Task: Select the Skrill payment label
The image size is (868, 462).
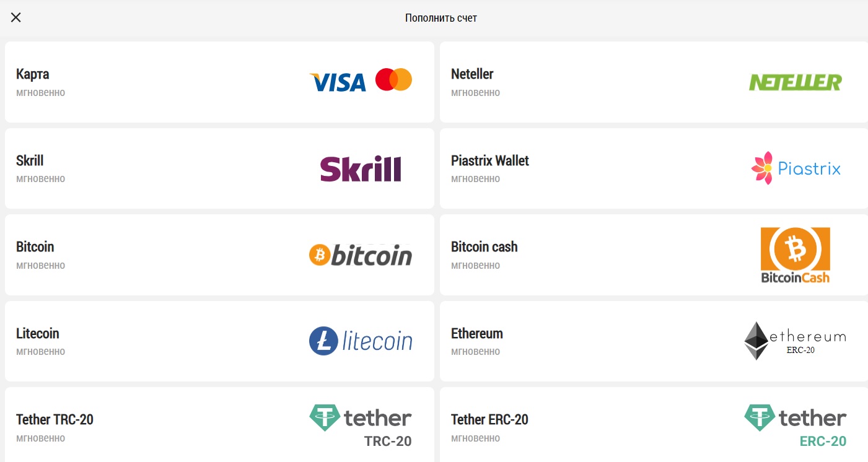Action: point(30,160)
